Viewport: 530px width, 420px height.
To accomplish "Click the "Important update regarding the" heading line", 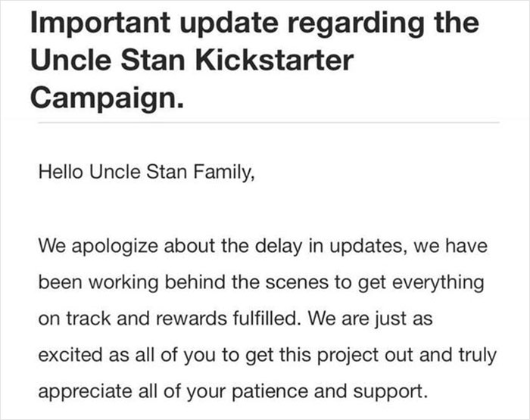I will [254, 24].
